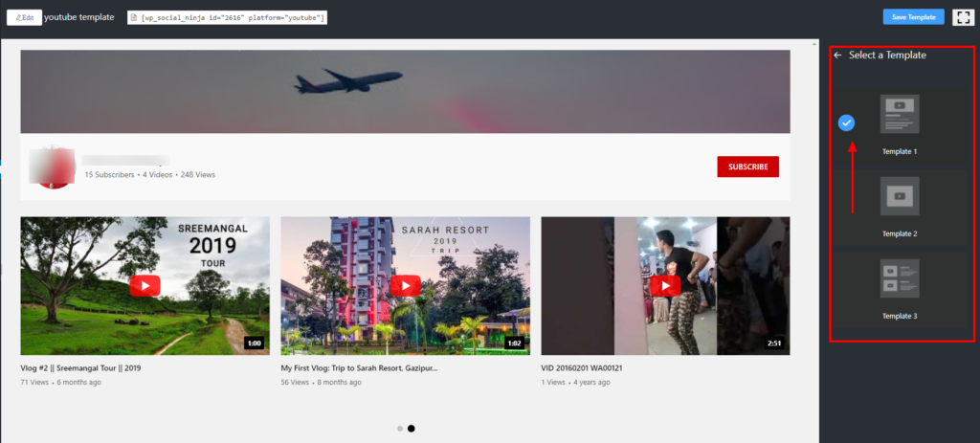Image resolution: width=980 pixels, height=443 pixels.
Task: Select the Template 1 layout icon
Action: click(x=899, y=114)
